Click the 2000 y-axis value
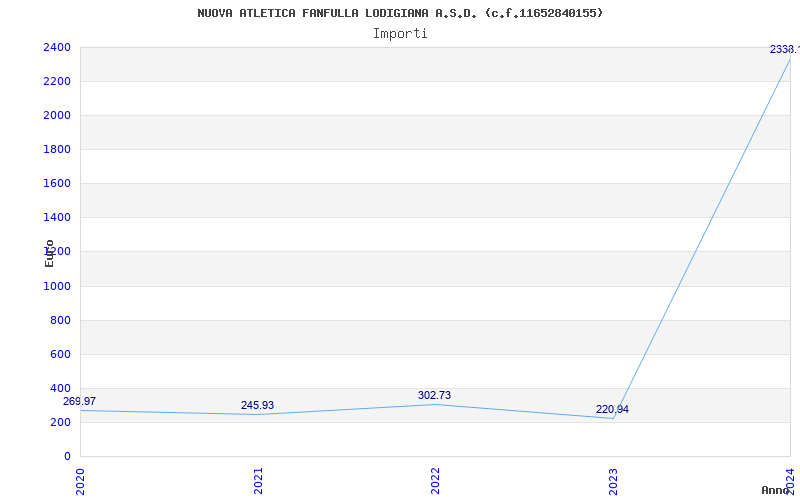 57,115
